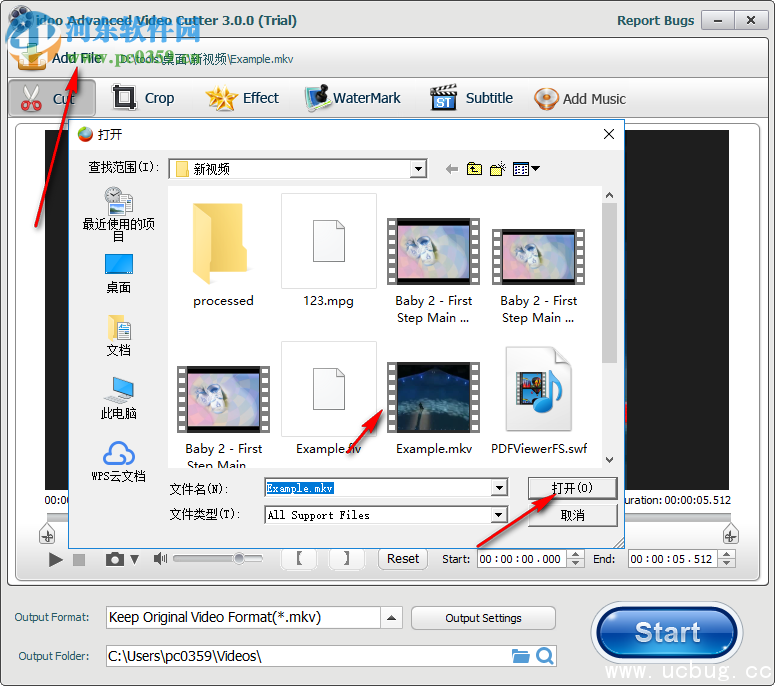Play the video preview

55,559
